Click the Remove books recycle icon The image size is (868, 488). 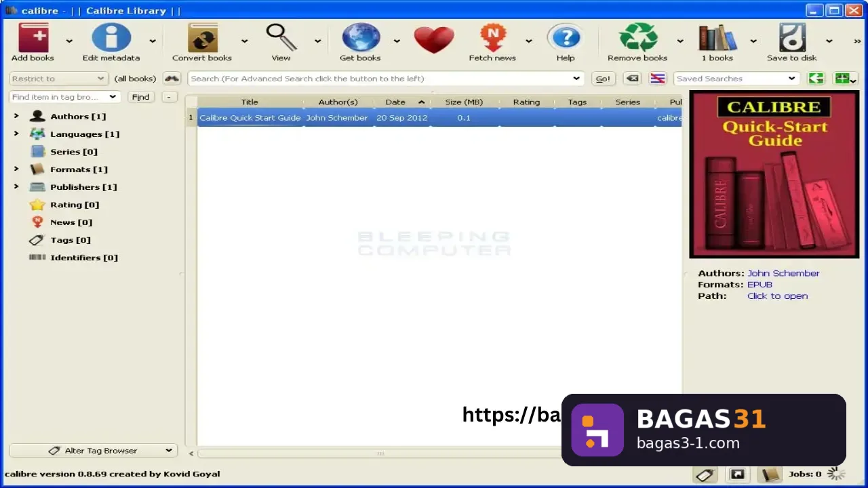(638, 38)
